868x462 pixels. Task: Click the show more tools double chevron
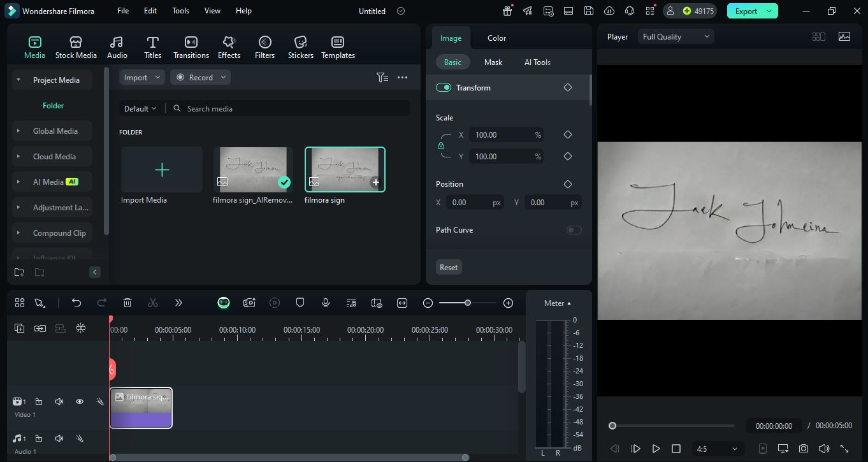(178, 303)
